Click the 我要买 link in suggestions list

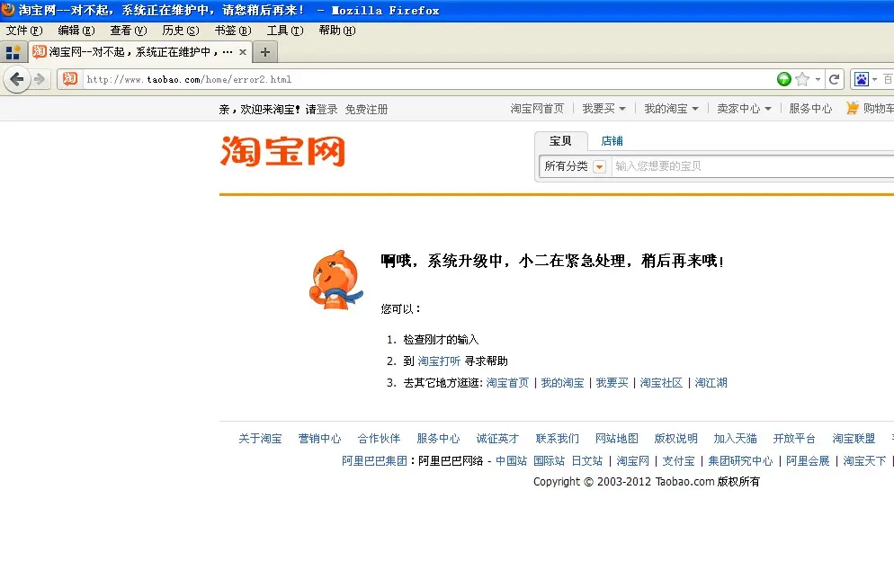click(612, 383)
